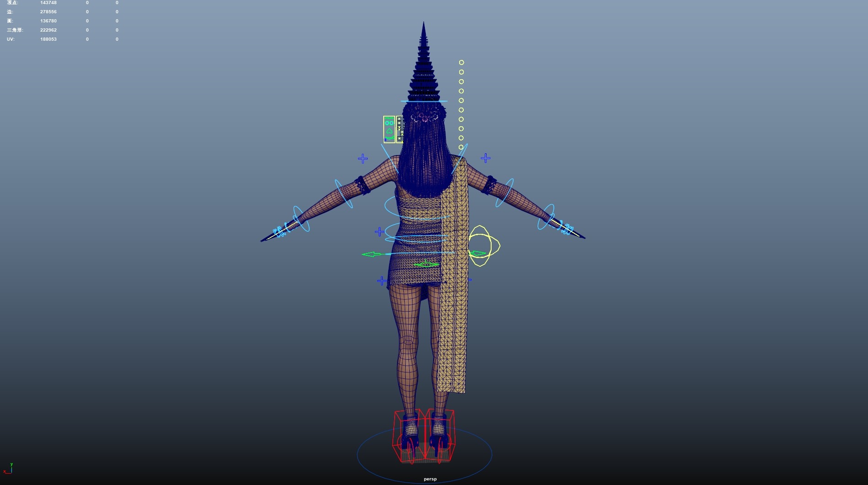
Task: Click the edge count 278556
Action: pos(48,12)
